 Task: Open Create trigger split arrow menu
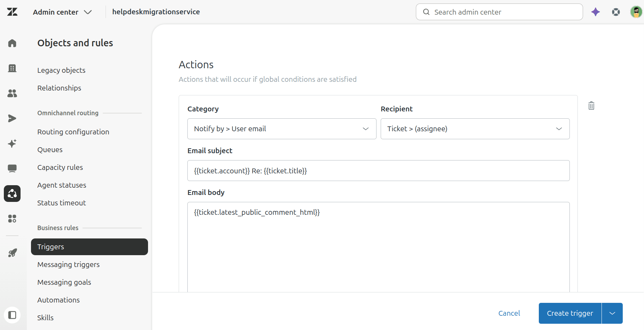[612, 313]
